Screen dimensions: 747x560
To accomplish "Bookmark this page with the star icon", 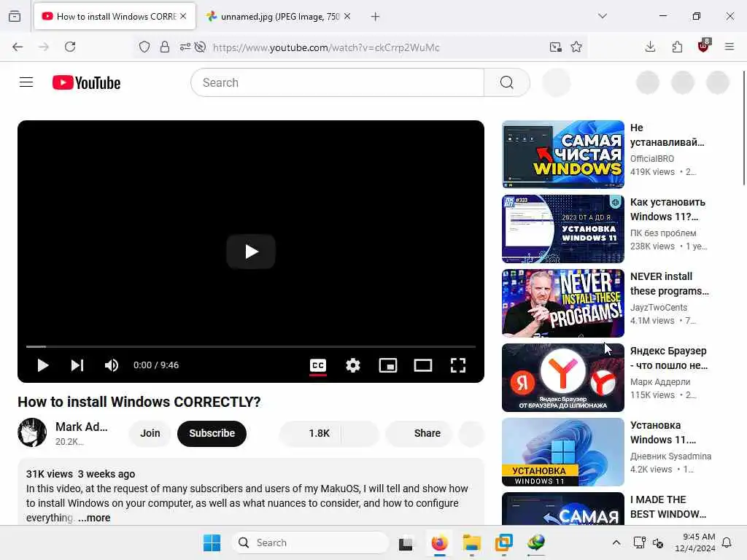I will [576, 47].
